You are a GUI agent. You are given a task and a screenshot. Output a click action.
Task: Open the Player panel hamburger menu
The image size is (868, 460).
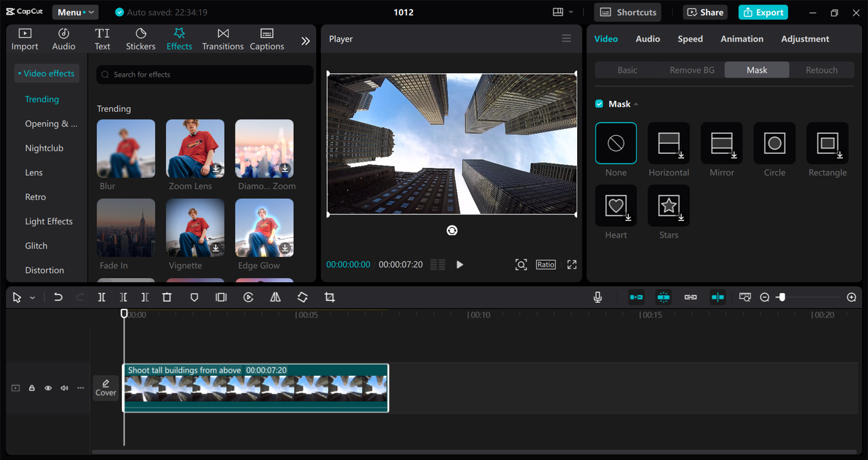tap(566, 39)
